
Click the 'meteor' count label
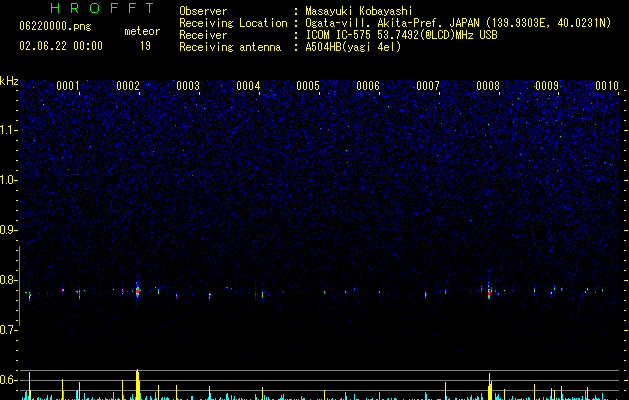(x=142, y=31)
